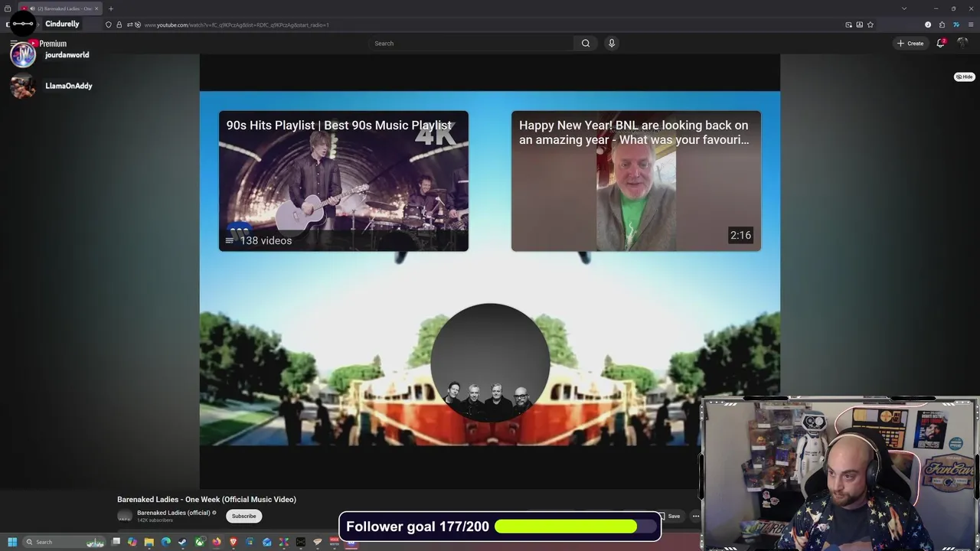Click the YouTube search microphone icon
This screenshot has height=551, width=980.
click(611, 43)
